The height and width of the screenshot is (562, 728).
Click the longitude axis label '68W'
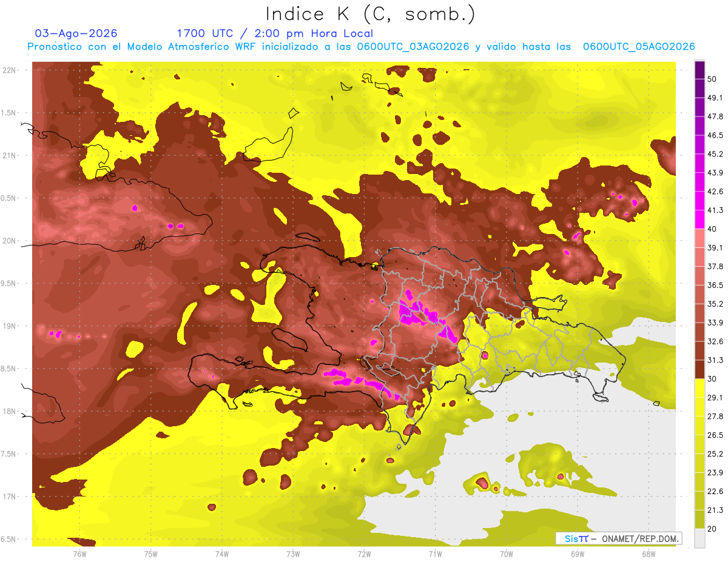(x=649, y=554)
